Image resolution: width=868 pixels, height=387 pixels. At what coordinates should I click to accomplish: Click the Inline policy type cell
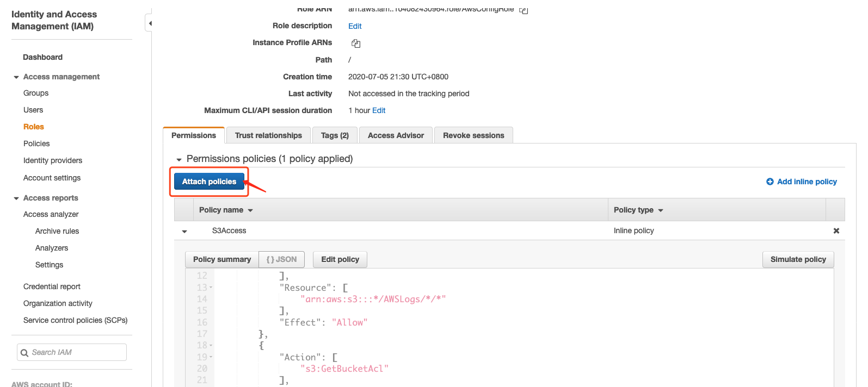[x=634, y=230]
